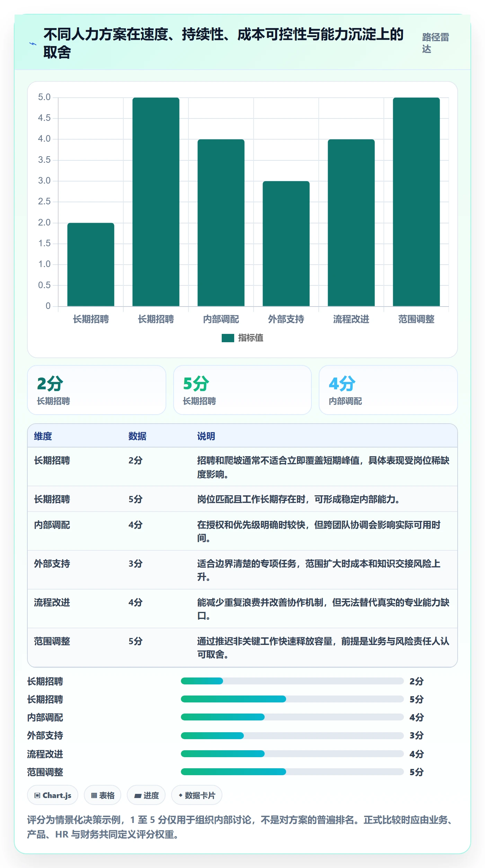
Task: Click the 数据卡片 tag
Action: pos(196,795)
